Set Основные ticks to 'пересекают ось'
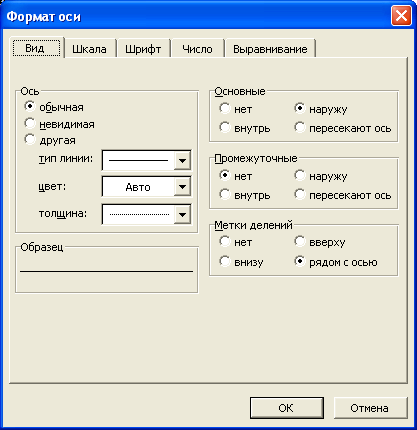The width and height of the screenshot is (417, 430). coord(300,128)
